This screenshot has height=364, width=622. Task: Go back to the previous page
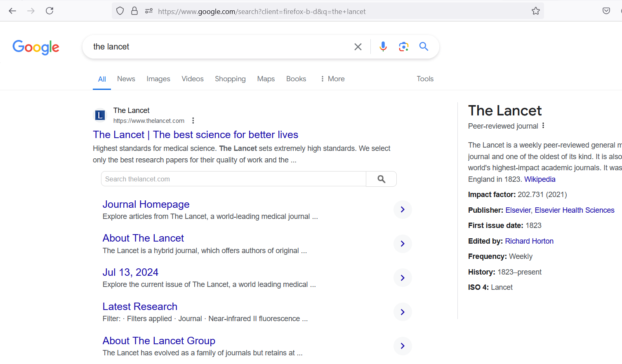coord(12,11)
